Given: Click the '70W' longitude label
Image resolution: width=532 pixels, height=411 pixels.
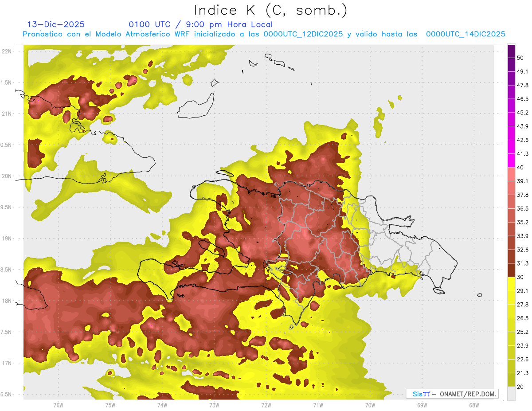Looking at the screenshot, I should pos(370,405).
